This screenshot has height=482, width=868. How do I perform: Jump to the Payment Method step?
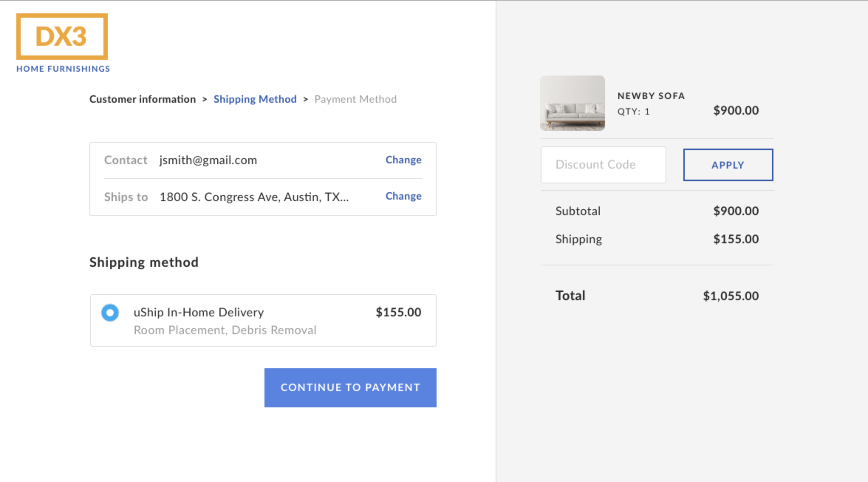pos(355,99)
